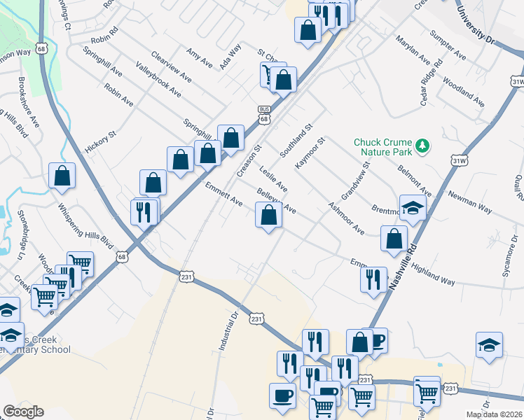Open the restaurant marker near Route 68 and 231 junction
The height and width of the screenshot is (420, 524).
[x=144, y=213]
